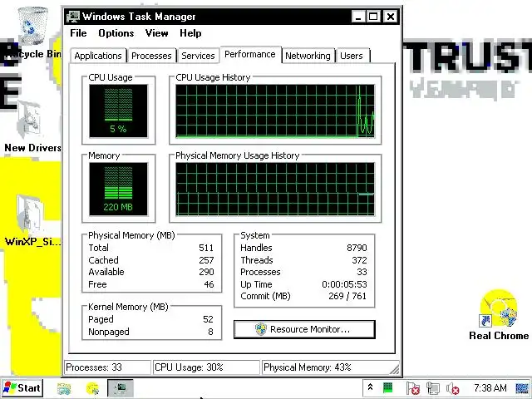Select the New Drivers folder icon
This screenshot has height=399, width=532.
point(30,121)
